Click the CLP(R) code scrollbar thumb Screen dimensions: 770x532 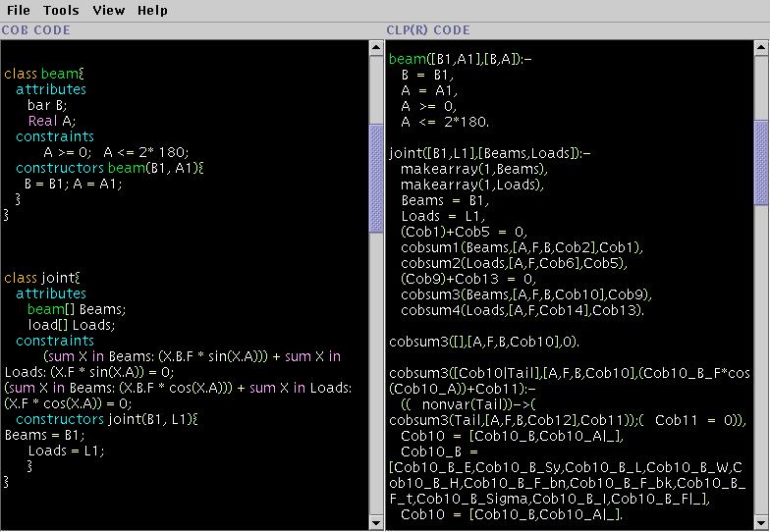tap(761, 163)
